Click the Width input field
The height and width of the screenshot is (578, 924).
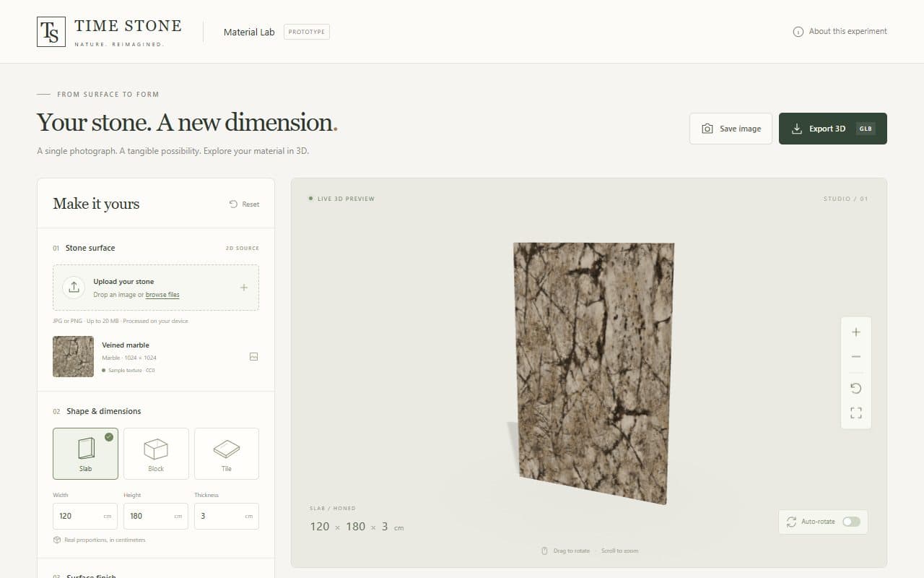85,517
